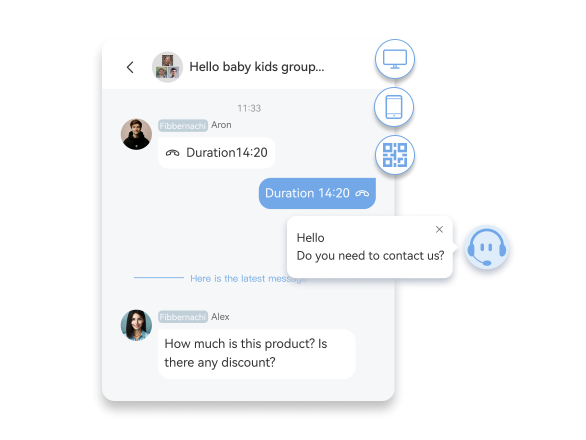The width and height of the screenshot is (586, 440).
Task: Click the 11:33 timestamp
Action: pos(249,108)
